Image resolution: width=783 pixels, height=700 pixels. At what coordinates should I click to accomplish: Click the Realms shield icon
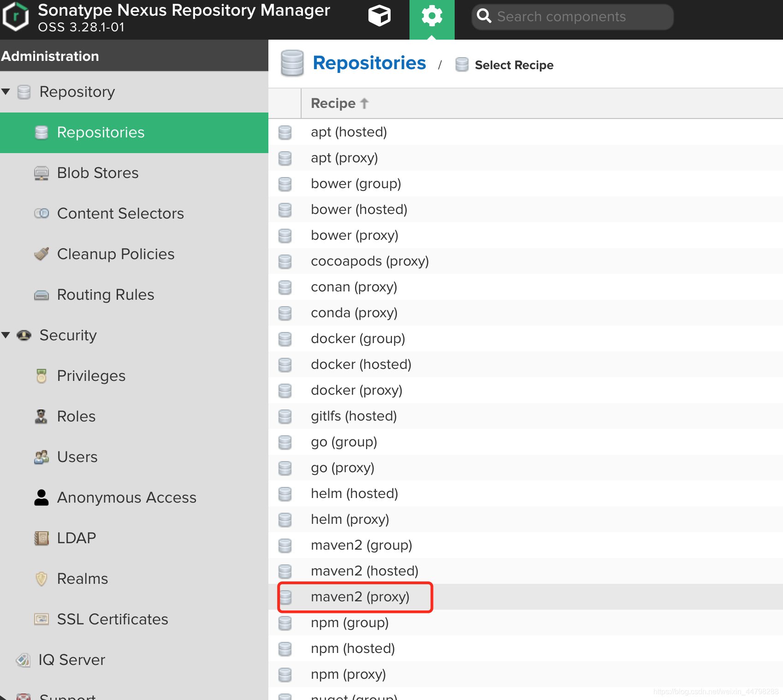click(42, 579)
